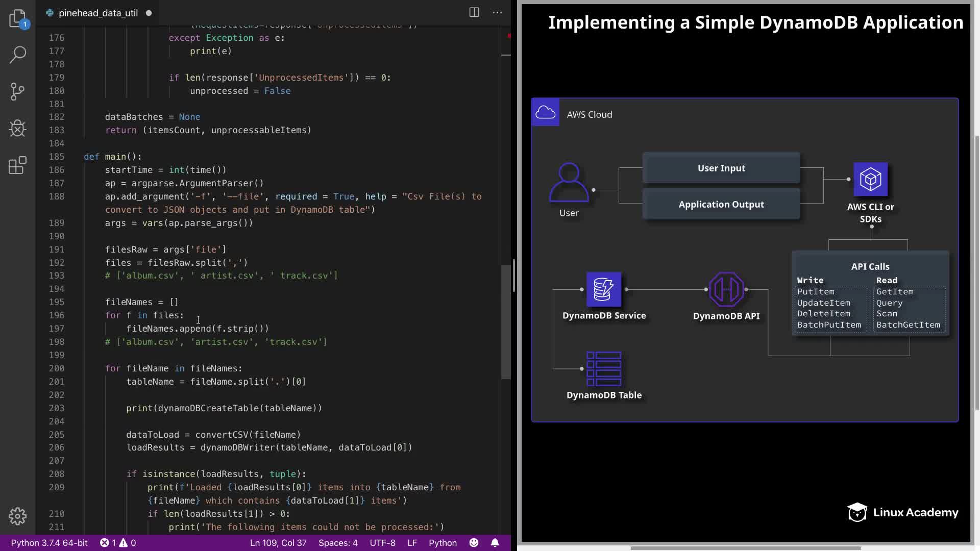This screenshot has height=551, width=980.
Task: Click the unsaved dot on pinehead_data_util tab
Action: [149, 13]
